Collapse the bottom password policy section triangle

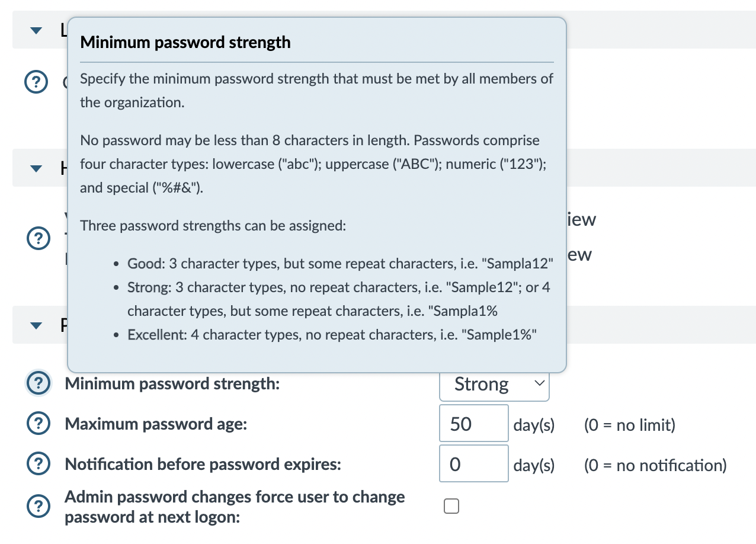(36, 325)
